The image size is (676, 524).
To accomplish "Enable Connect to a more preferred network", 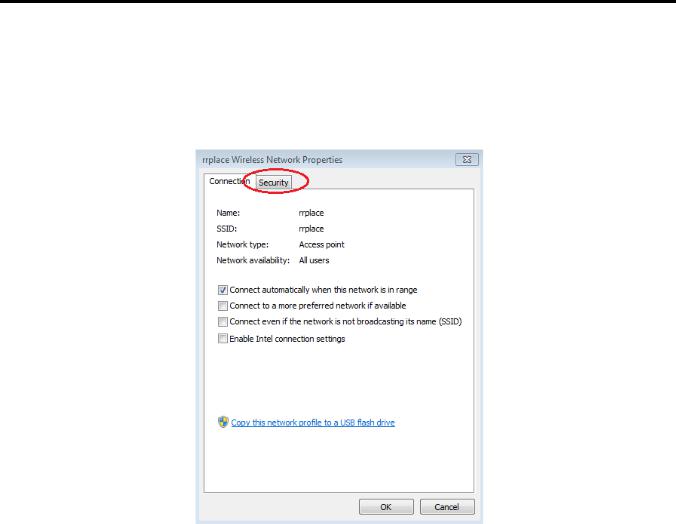I will pos(222,306).
